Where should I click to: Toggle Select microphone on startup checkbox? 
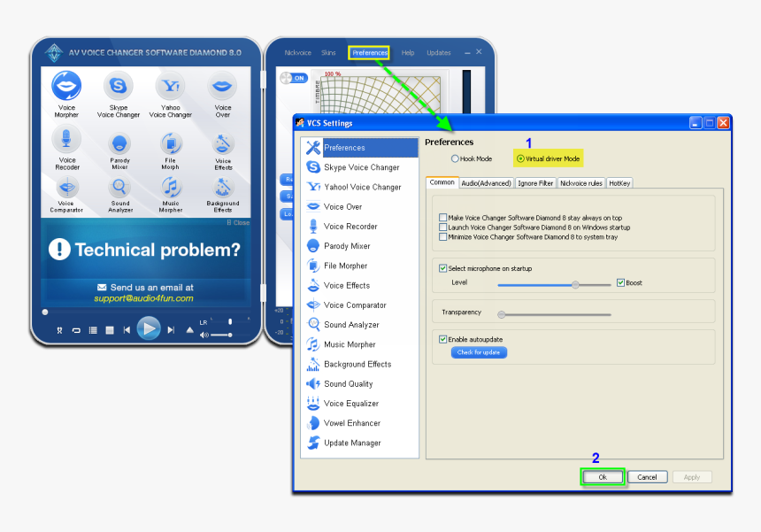(442, 268)
